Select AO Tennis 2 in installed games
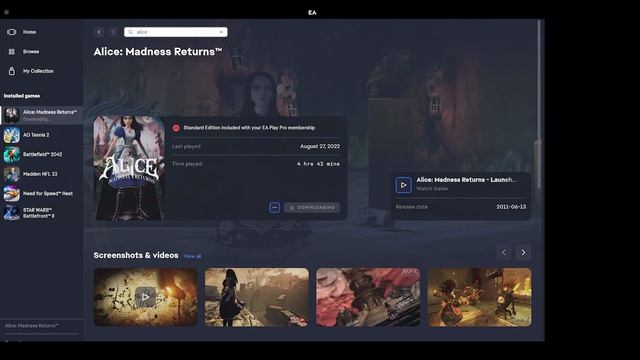 [x=42, y=135]
